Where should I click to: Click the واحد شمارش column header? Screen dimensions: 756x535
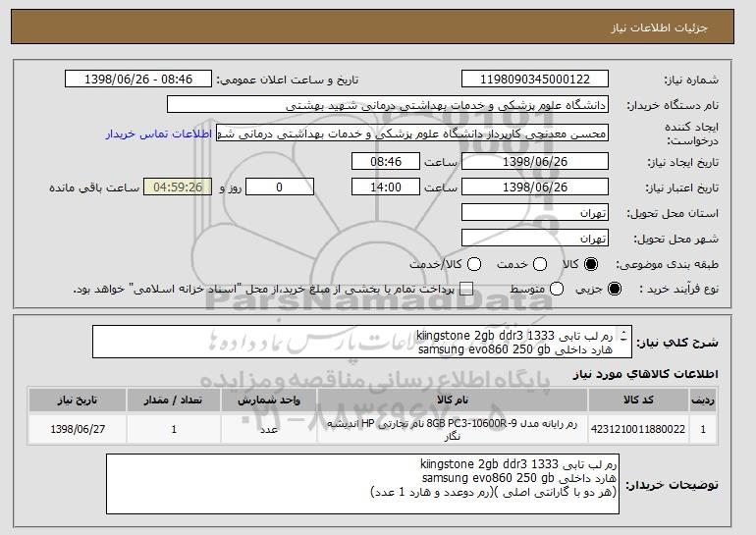269,401
